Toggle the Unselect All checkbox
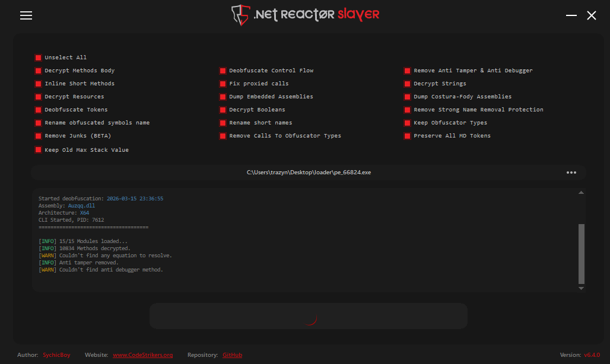The height and width of the screenshot is (364, 610). pos(39,58)
